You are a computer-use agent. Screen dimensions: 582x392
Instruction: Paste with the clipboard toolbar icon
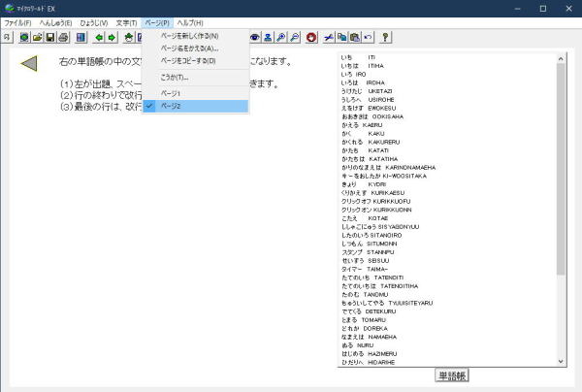click(x=355, y=37)
